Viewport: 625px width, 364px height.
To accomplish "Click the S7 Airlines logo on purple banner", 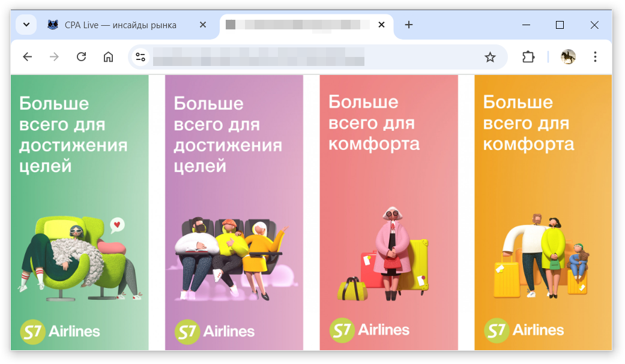I will click(215, 332).
